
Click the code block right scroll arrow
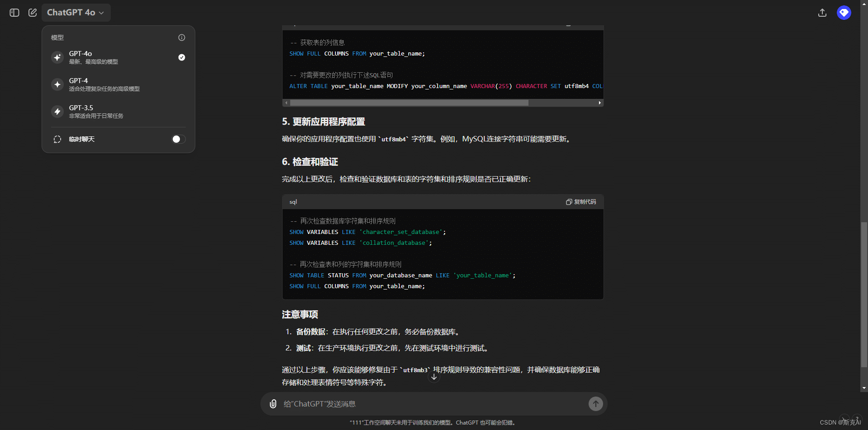point(600,103)
